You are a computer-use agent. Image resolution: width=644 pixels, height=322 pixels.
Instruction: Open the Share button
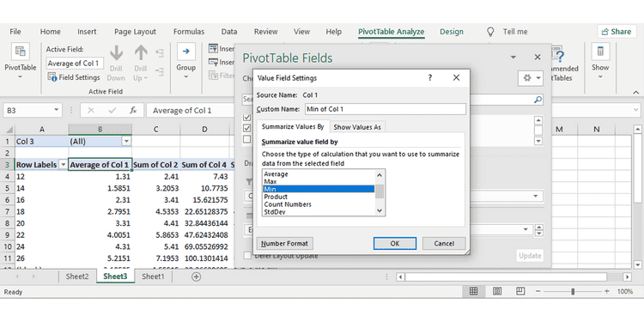(617, 32)
